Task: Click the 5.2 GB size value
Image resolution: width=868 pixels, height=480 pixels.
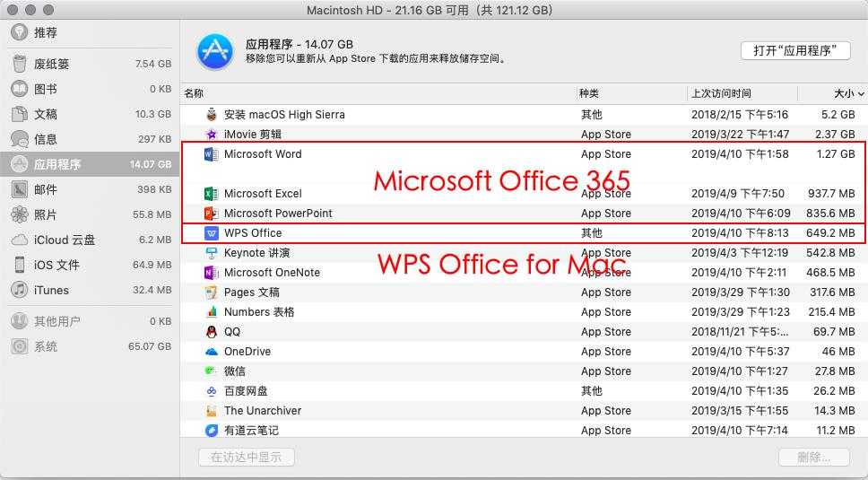Action: (x=838, y=115)
